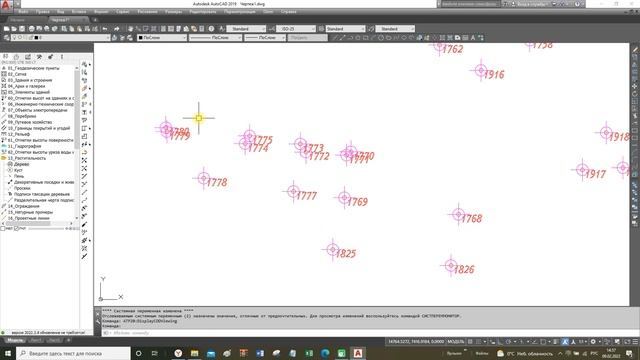
Task: Click the Clean Screen status bar icon
Action: [x=626, y=342]
